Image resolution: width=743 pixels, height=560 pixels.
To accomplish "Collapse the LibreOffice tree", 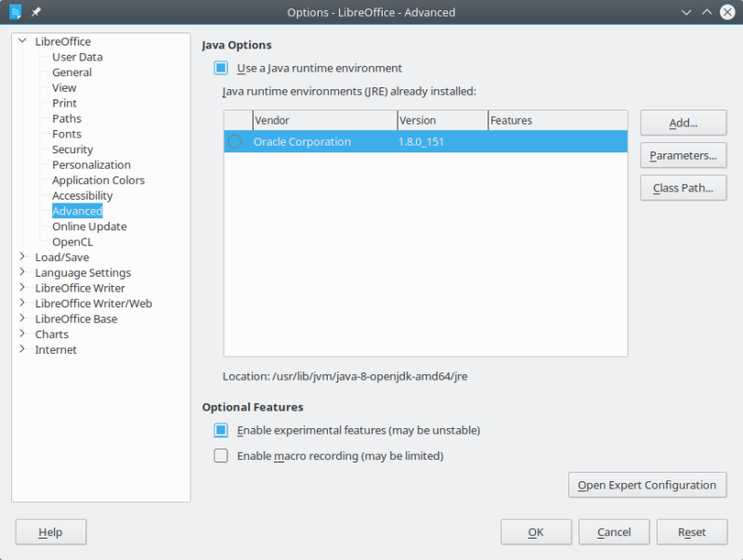I will (x=20, y=41).
